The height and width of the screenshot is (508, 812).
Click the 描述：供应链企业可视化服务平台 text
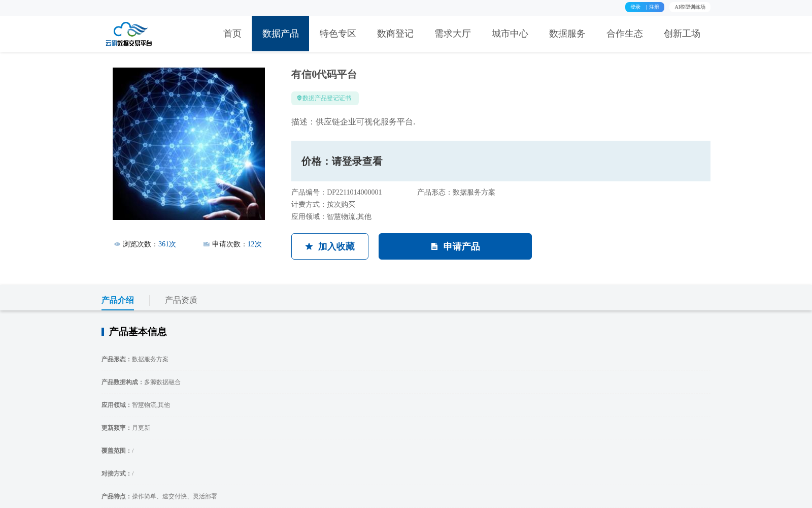click(353, 122)
